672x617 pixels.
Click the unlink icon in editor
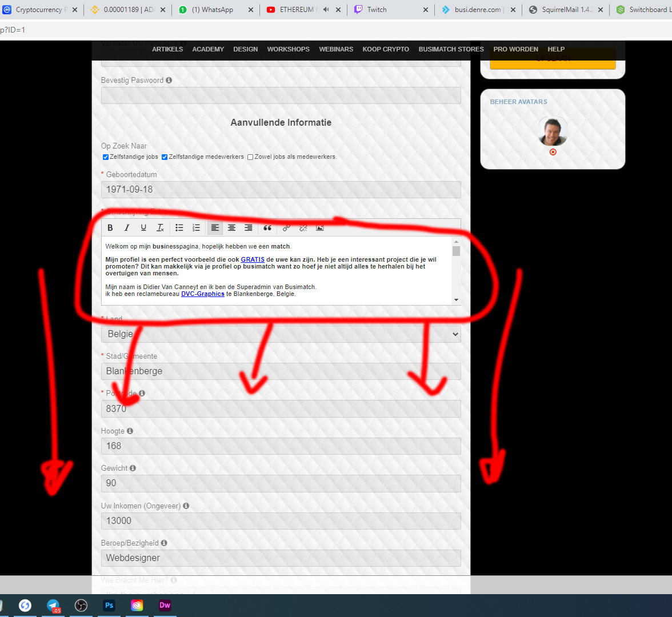[303, 227]
